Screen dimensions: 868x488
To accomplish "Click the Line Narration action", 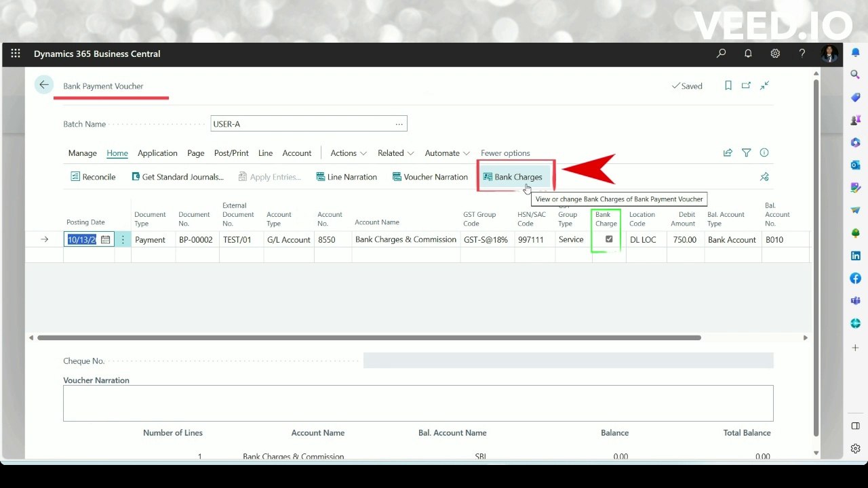I will pyautogui.click(x=347, y=177).
